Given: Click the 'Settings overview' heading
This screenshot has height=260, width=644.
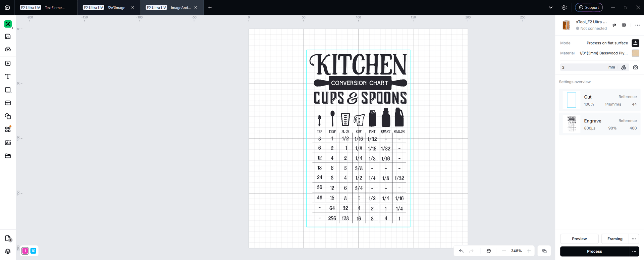Looking at the screenshot, I should [x=575, y=82].
